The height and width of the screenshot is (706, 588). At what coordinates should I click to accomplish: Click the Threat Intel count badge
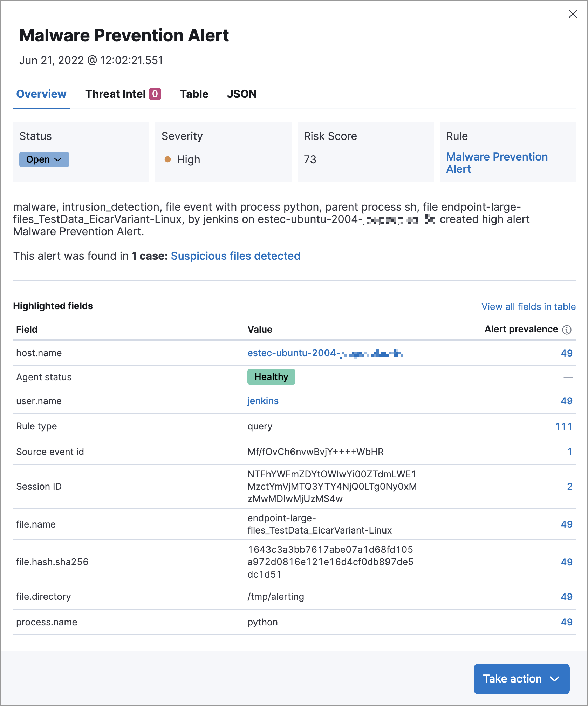click(155, 94)
